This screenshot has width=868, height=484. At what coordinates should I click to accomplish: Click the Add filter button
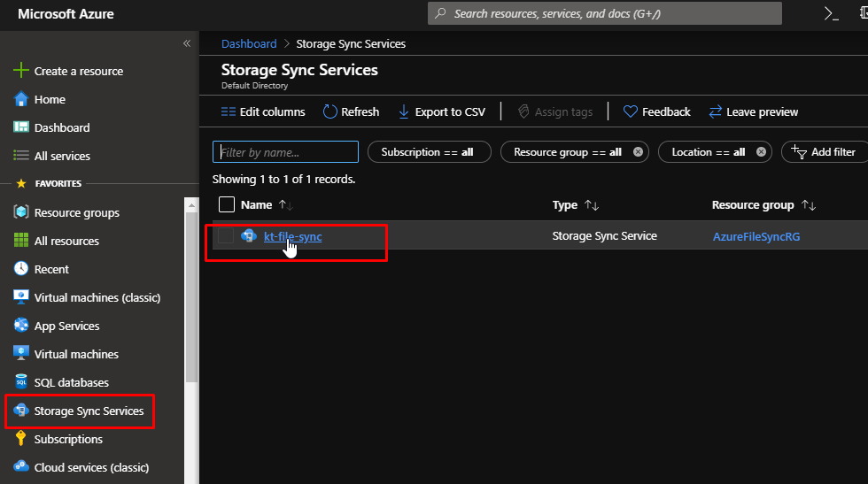click(x=825, y=152)
